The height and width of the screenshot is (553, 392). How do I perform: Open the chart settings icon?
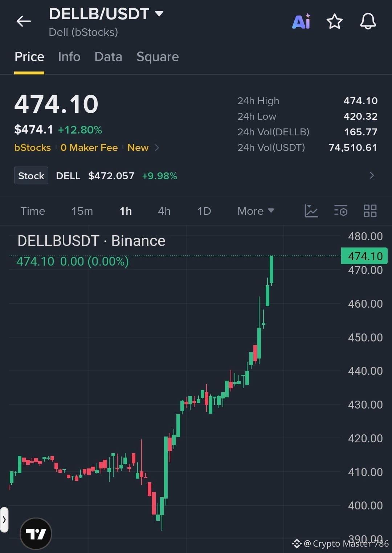340,211
